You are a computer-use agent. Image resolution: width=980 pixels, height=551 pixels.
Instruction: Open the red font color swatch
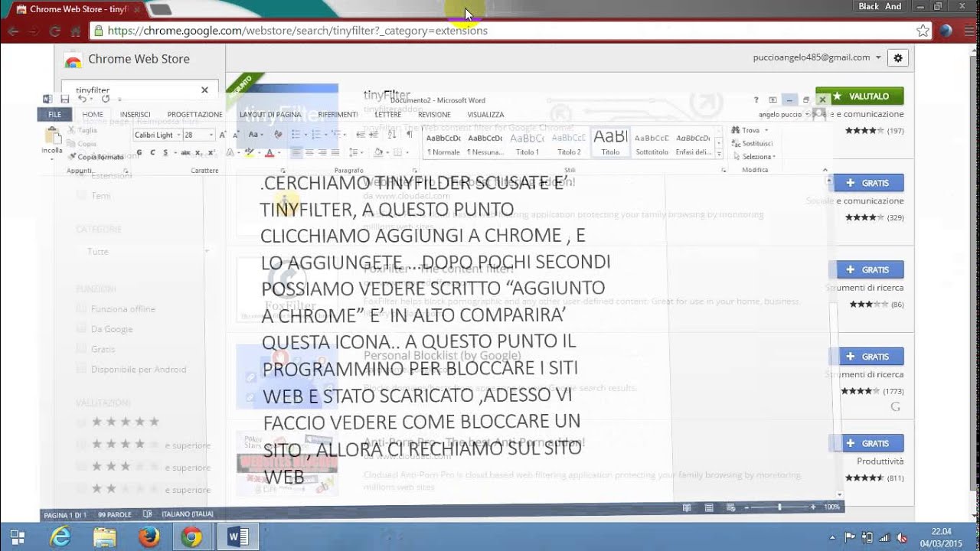pyautogui.click(x=269, y=153)
